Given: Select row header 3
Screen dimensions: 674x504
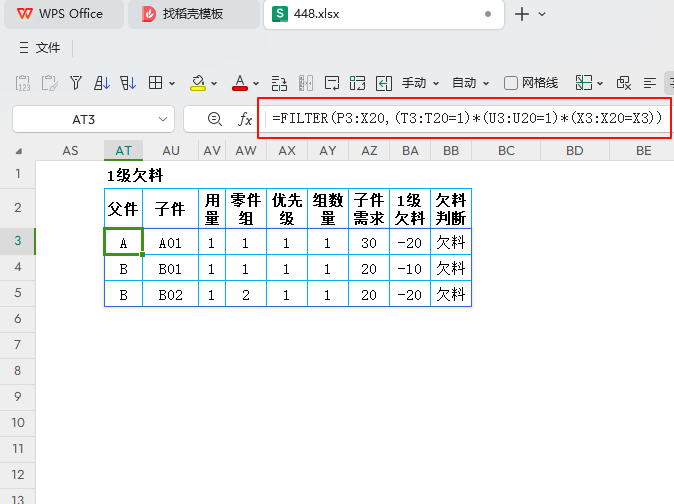Looking at the screenshot, I should click(18, 241).
